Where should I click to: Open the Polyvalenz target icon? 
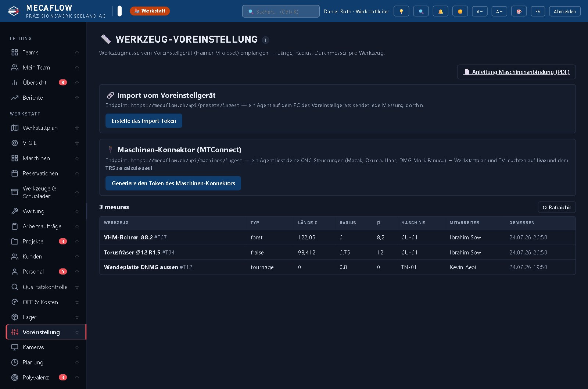15,378
